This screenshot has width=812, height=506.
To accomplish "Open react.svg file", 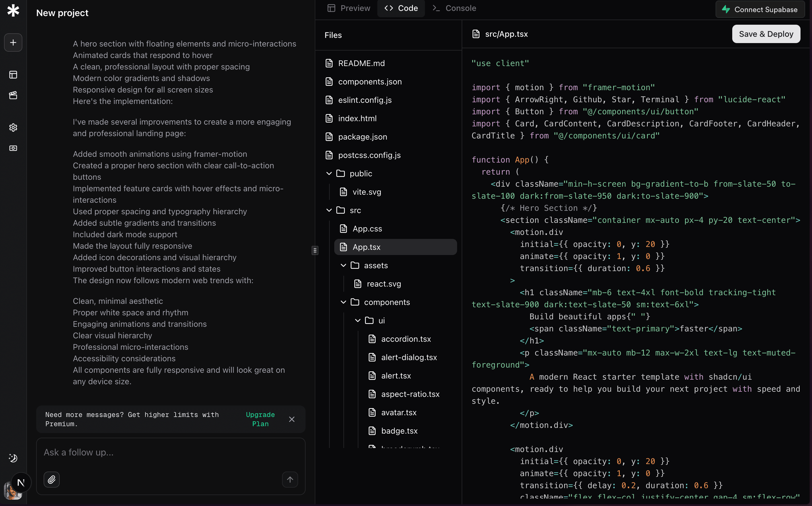I will click(x=403, y=284).
